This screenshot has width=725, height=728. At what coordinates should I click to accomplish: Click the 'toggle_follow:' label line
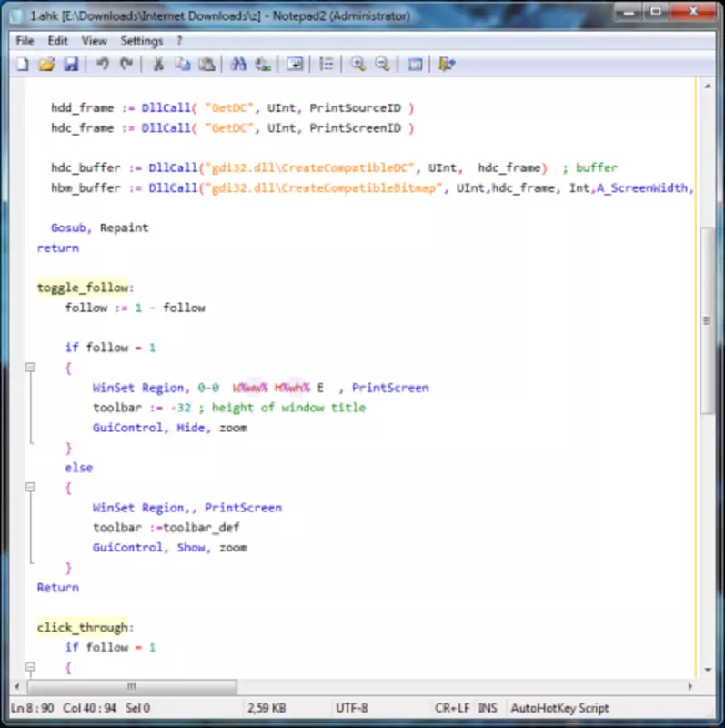86,288
